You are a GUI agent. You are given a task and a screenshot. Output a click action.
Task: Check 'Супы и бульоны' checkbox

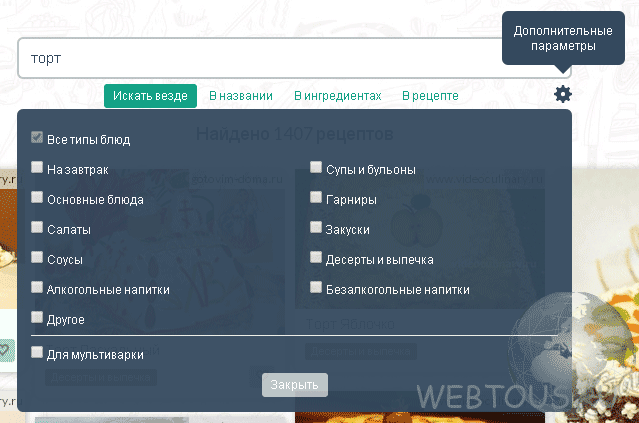pyautogui.click(x=315, y=167)
